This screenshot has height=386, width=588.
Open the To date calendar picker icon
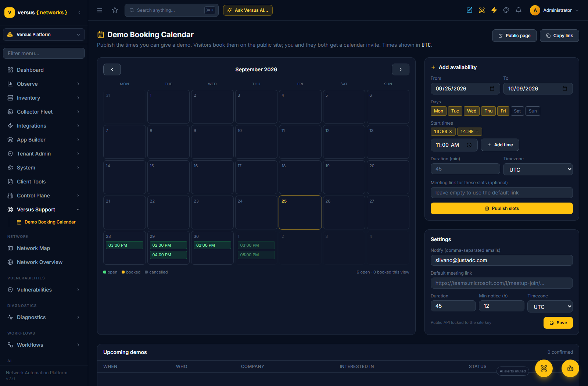click(x=565, y=89)
